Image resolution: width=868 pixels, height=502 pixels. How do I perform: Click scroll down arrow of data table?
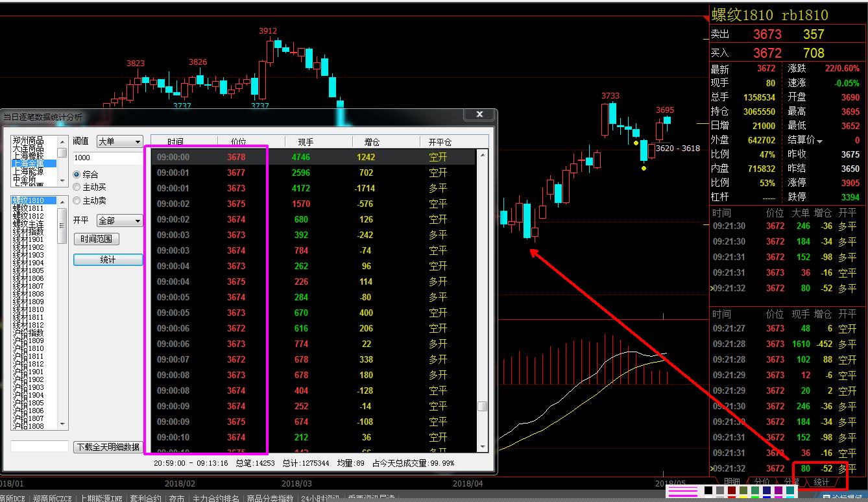pos(482,446)
